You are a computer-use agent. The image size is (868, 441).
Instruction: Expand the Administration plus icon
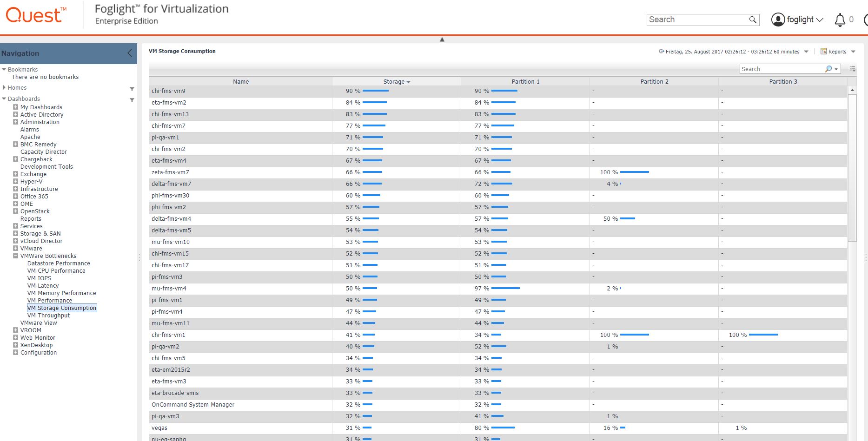click(x=15, y=122)
